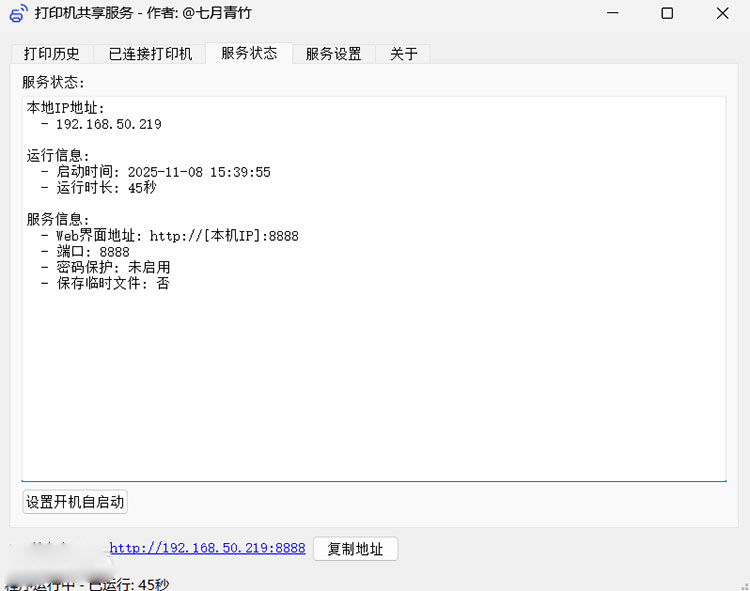The width and height of the screenshot is (750, 591).
Task: Open the http://192.168.50.219:8888 link
Action: 207,548
